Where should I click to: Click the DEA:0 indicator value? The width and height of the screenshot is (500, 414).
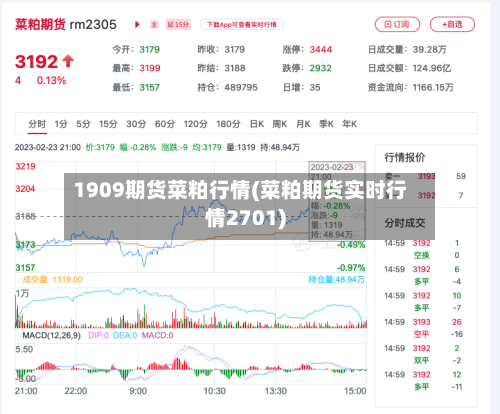[x=125, y=335]
